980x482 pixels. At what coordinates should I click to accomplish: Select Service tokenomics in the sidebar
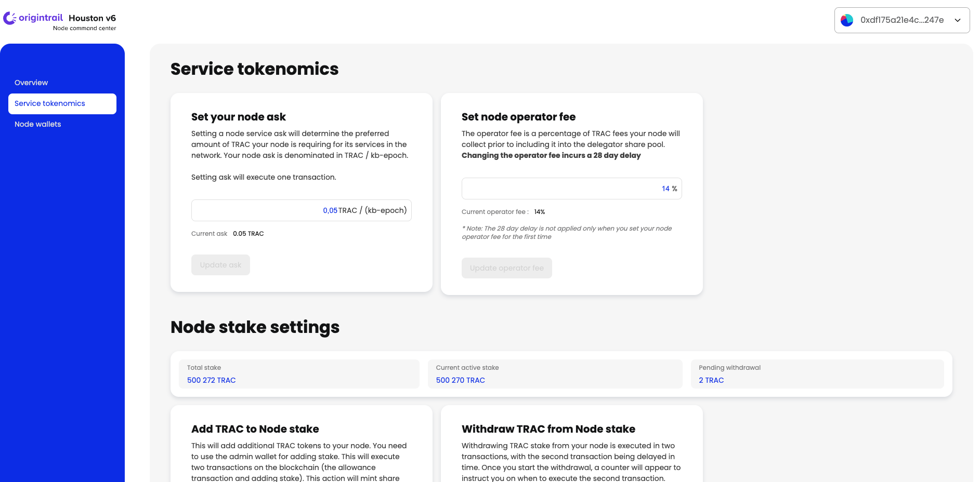pos(62,103)
